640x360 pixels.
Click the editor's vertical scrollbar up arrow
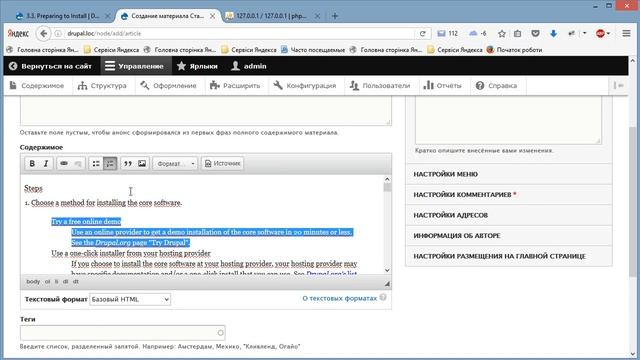point(387,179)
